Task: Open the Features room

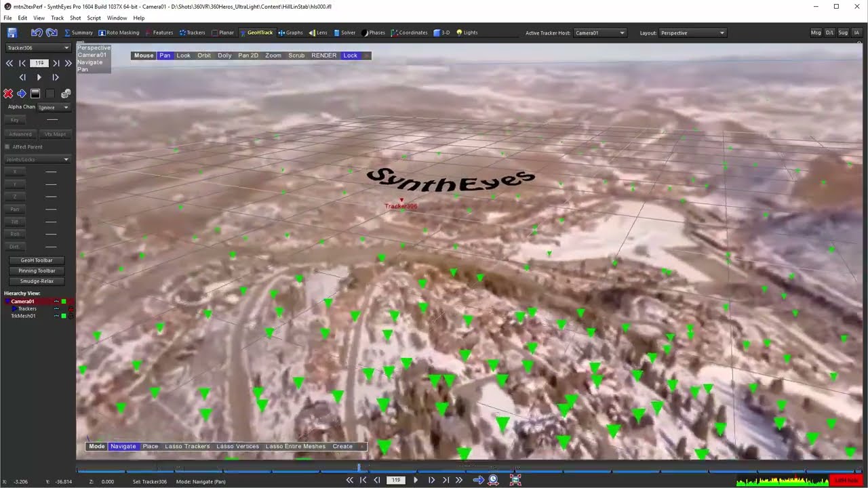Action: coord(159,33)
